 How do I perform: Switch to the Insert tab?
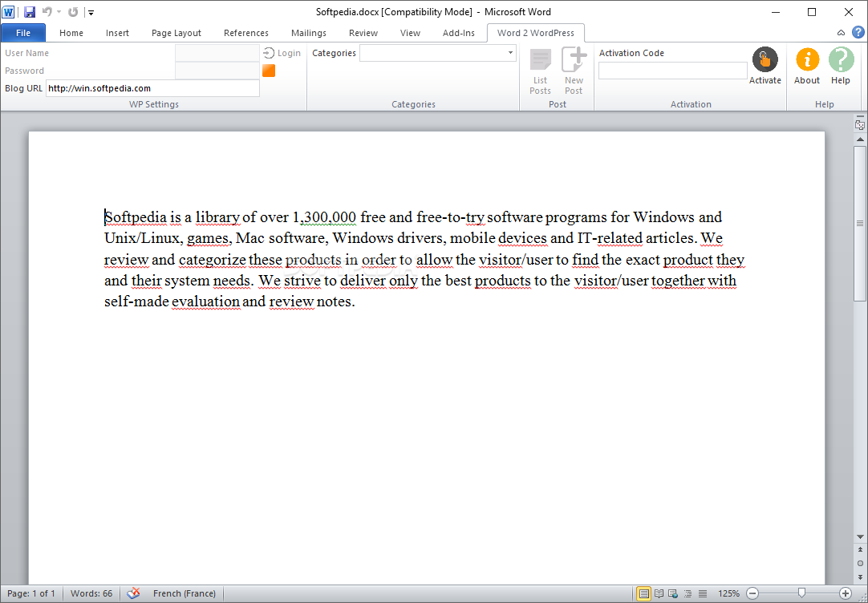pyautogui.click(x=117, y=33)
